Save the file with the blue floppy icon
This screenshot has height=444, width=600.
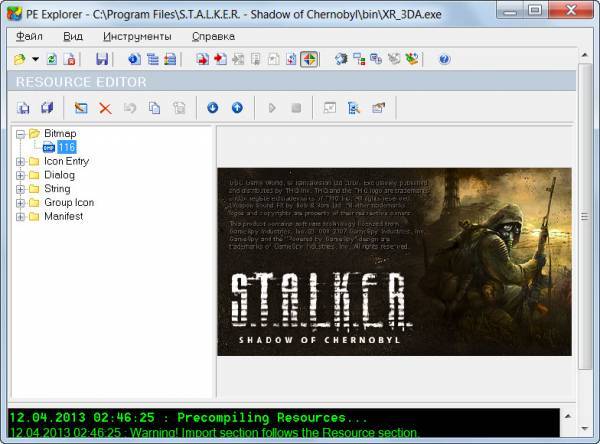tap(102, 59)
